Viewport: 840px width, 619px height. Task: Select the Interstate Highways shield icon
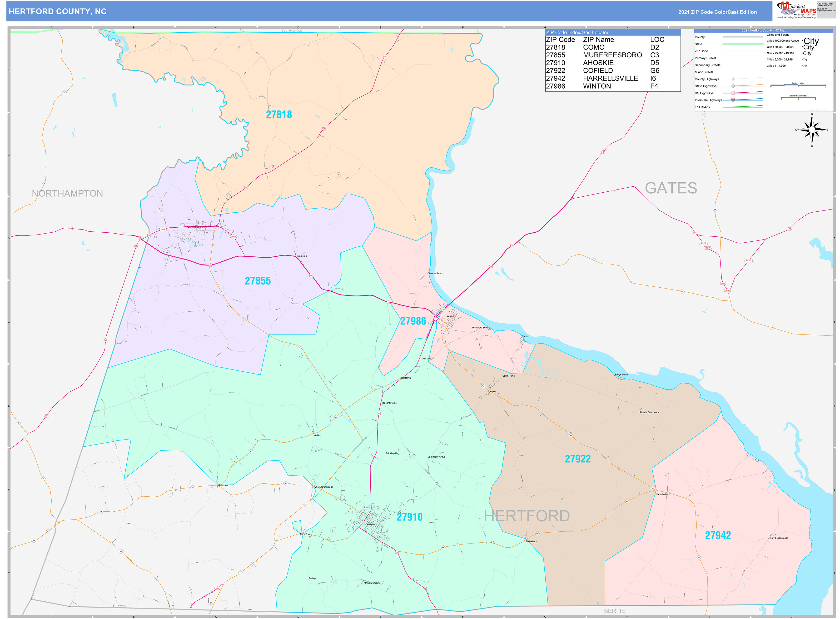(733, 100)
